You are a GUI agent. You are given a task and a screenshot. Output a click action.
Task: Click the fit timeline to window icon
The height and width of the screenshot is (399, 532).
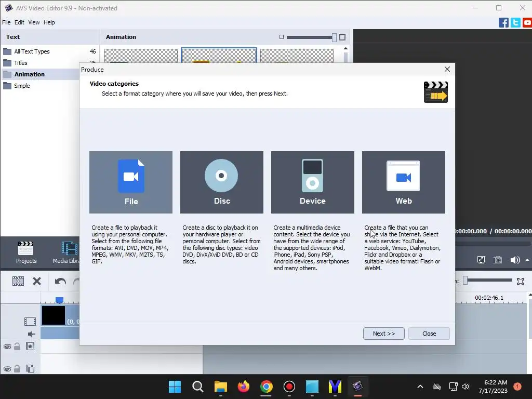pos(521,281)
